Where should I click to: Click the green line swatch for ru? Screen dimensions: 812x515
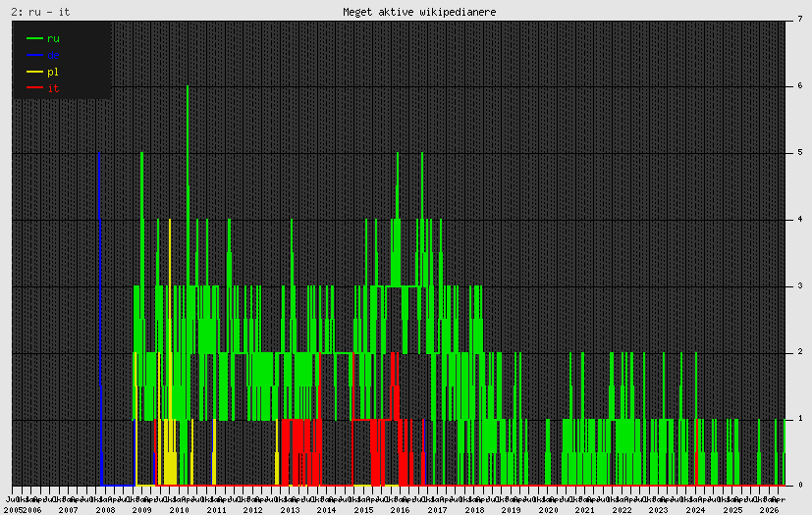pyautogui.click(x=34, y=38)
